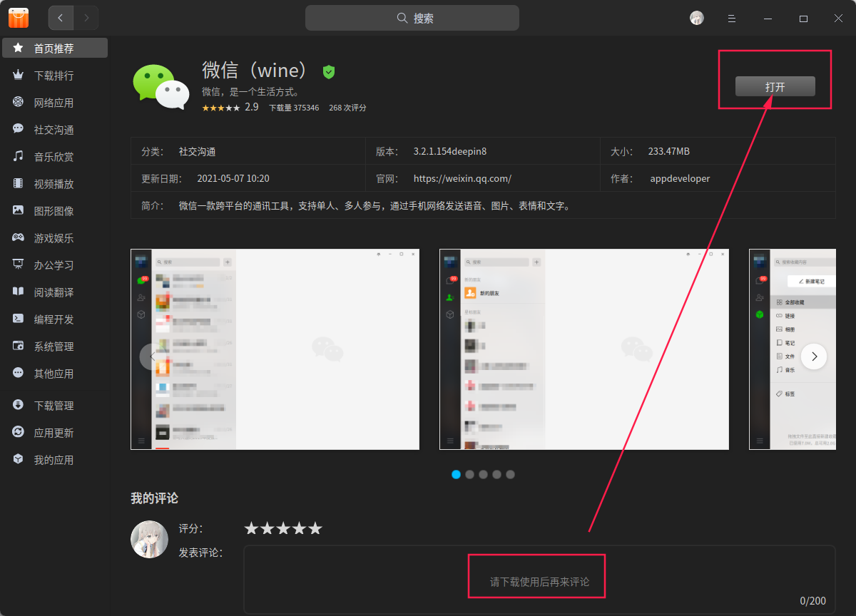Click the search magnifier icon
This screenshot has height=616, width=856.
(x=402, y=18)
